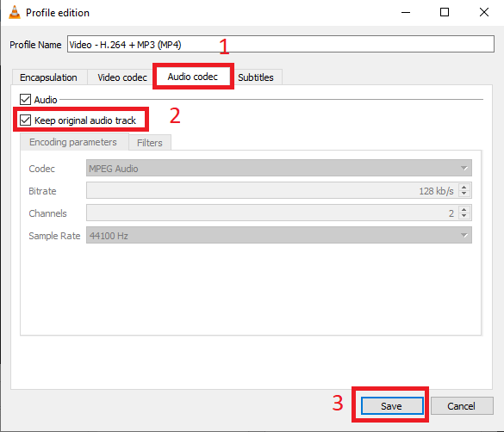The width and height of the screenshot is (504, 432).
Task: Expand the Sample Rate 44100 Hz dropdown
Action: 278,235
